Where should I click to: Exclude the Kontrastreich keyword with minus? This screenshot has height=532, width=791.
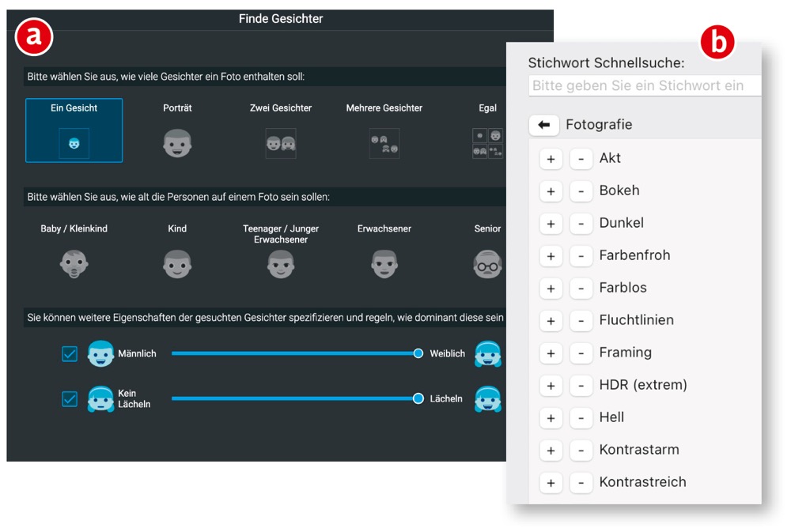pos(581,483)
